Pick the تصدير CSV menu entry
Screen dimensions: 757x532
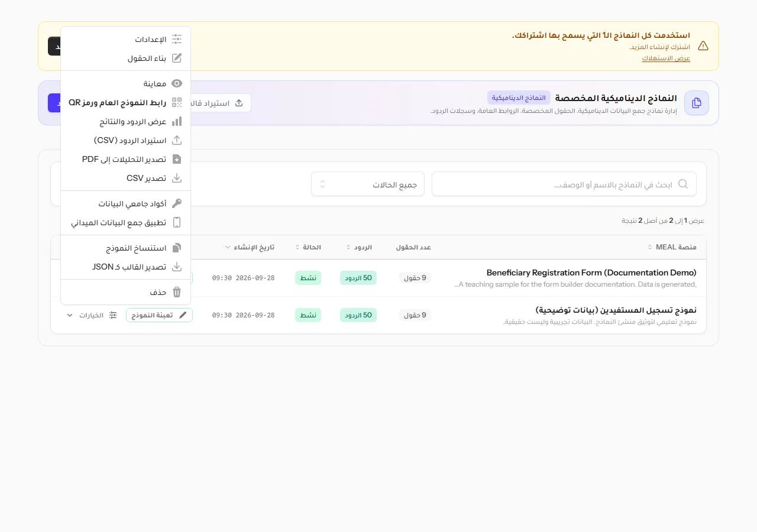coord(125,178)
